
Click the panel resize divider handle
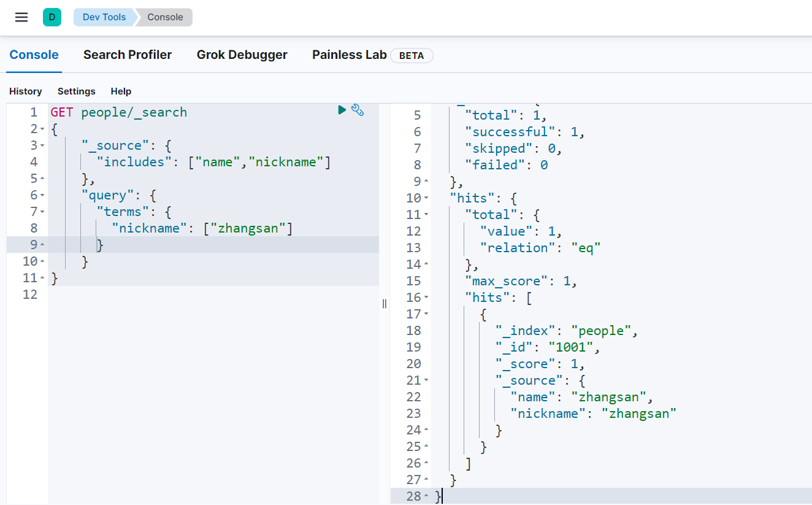click(x=385, y=304)
